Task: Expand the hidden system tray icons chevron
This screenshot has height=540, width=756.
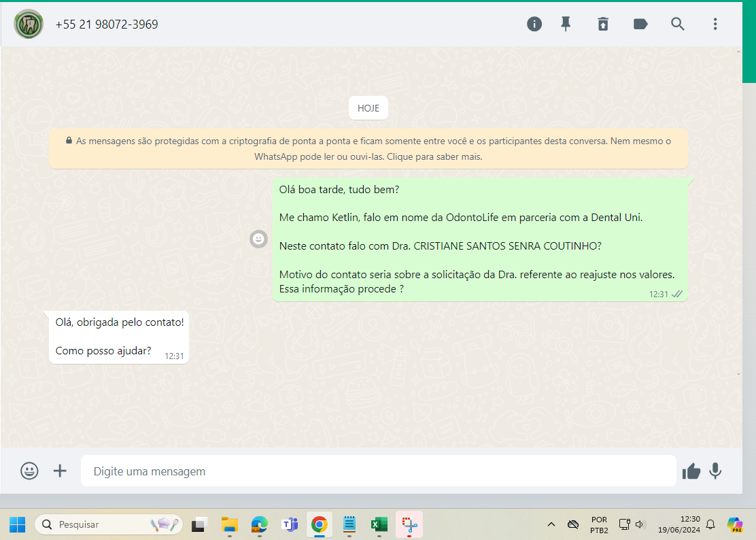Action: 551,524
